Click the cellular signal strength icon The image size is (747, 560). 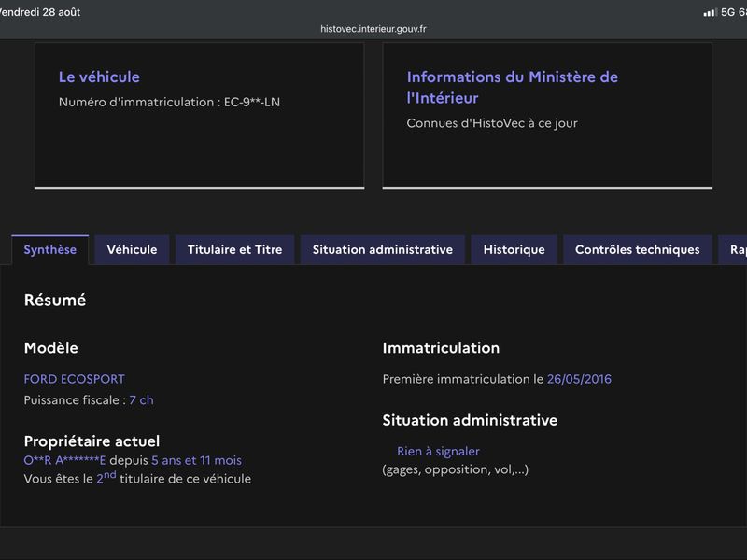(710, 12)
